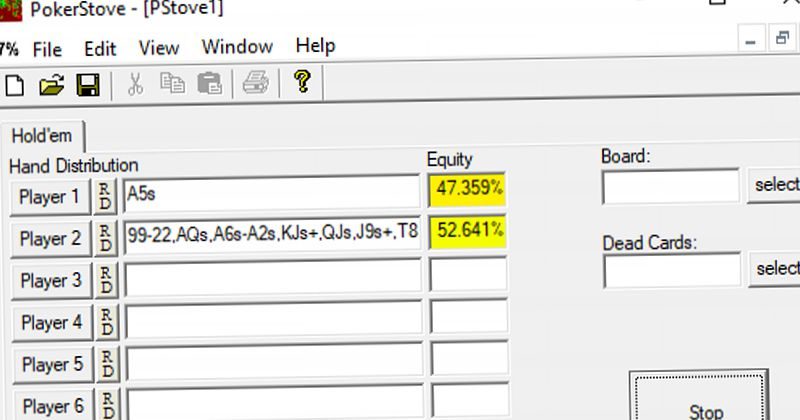Click Player 3 empty equity box
This screenshot has height=420, width=800.
pyautogui.click(x=468, y=274)
